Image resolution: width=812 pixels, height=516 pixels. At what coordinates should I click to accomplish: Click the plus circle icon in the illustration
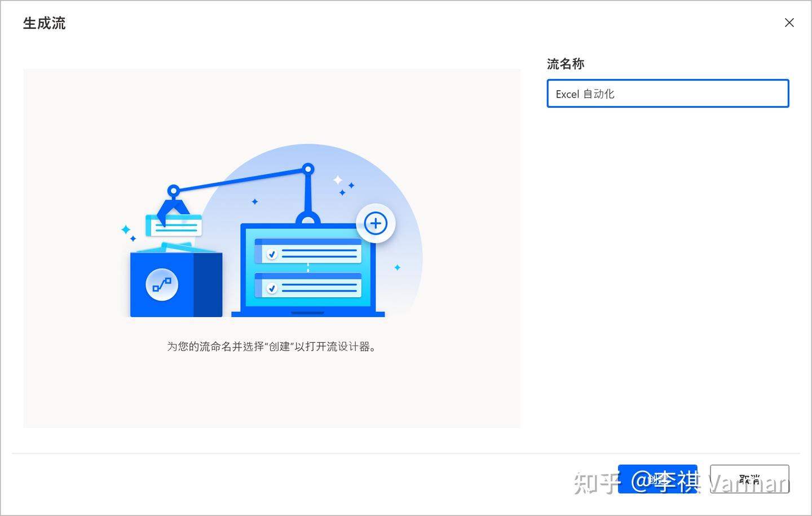(376, 223)
